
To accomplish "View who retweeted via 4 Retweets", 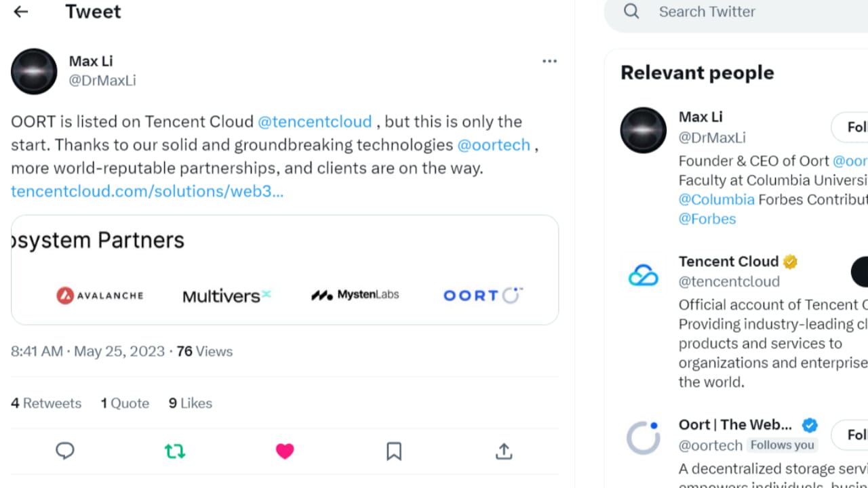I will tap(45, 403).
